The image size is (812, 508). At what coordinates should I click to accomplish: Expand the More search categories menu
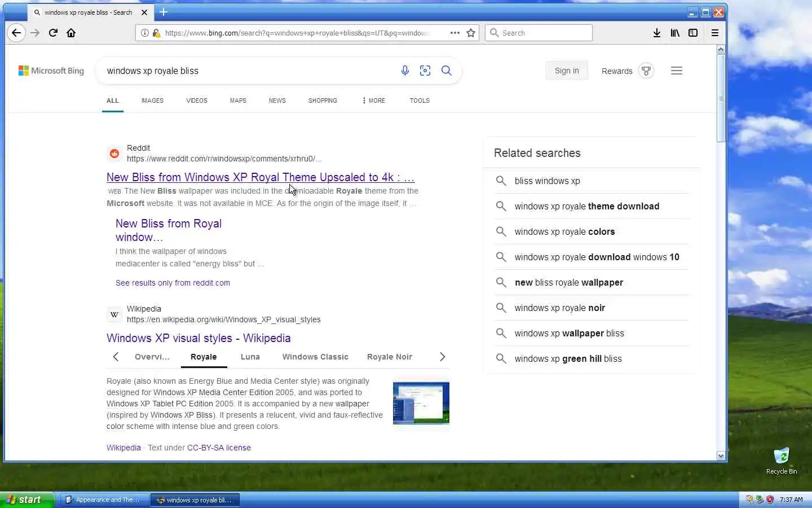click(x=374, y=100)
